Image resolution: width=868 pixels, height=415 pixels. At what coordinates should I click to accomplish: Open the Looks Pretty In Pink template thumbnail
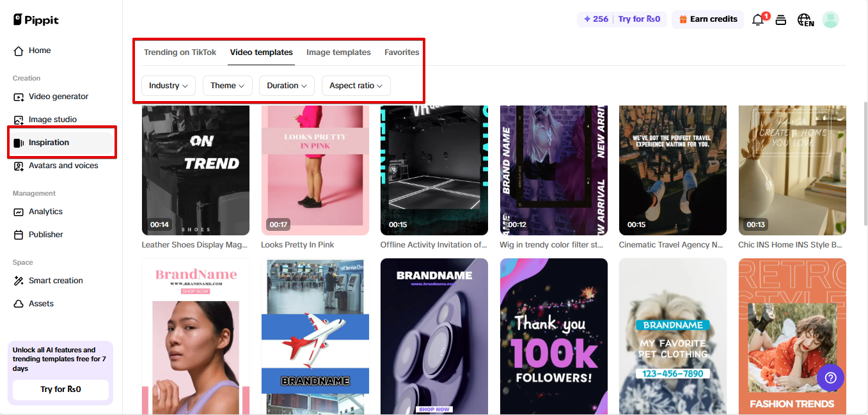315,170
